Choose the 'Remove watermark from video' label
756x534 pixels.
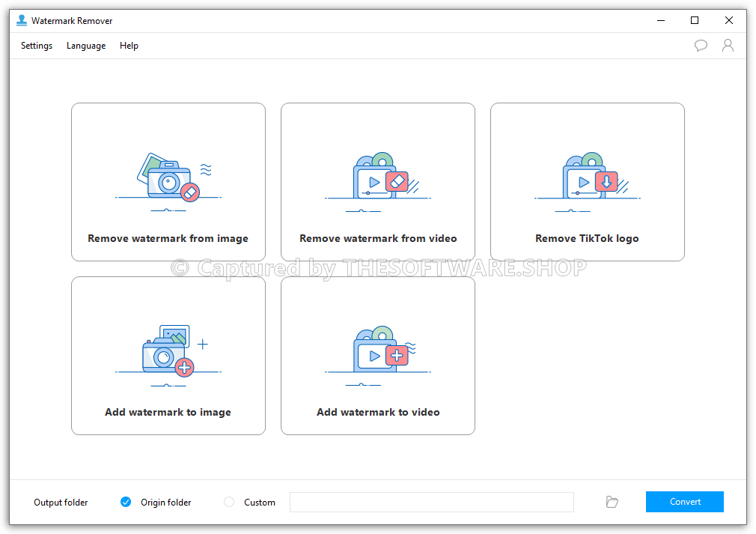tap(378, 238)
